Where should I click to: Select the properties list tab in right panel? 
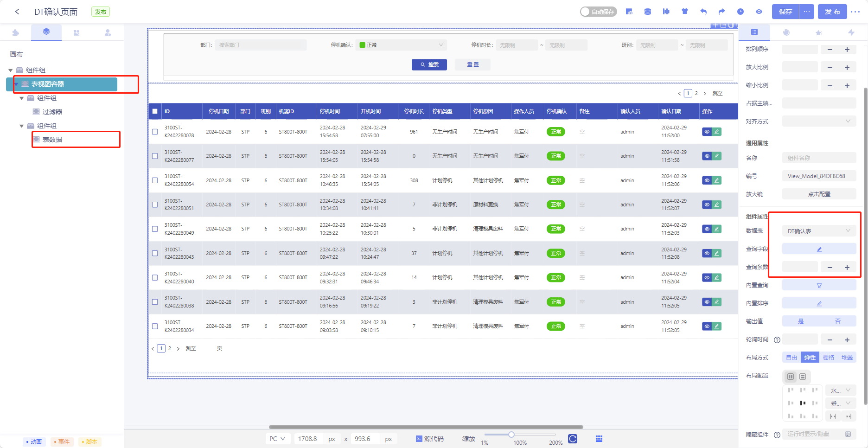point(754,32)
